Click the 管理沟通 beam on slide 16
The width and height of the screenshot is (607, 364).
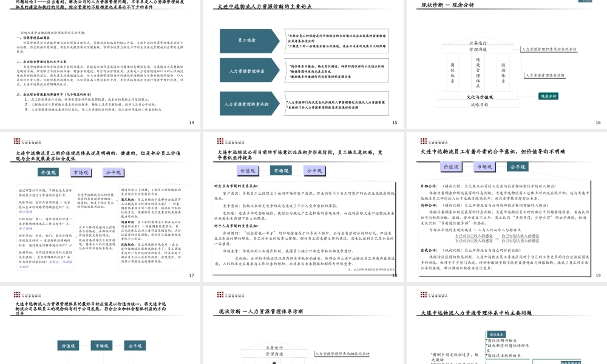pos(478,49)
